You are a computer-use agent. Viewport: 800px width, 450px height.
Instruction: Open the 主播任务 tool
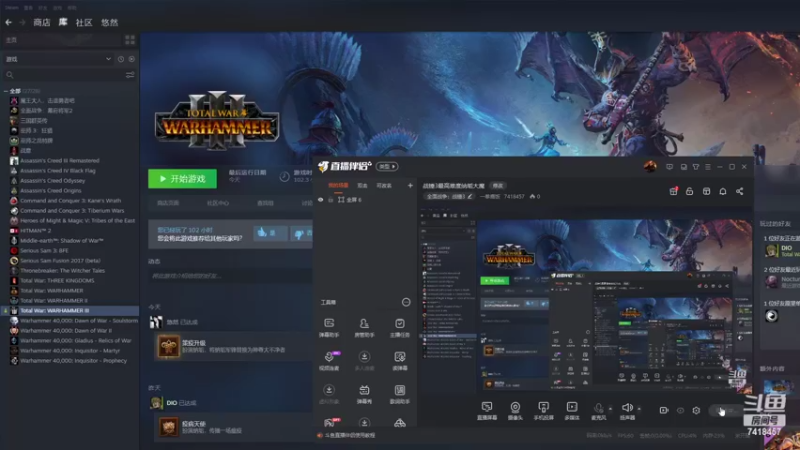pyautogui.click(x=399, y=328)
